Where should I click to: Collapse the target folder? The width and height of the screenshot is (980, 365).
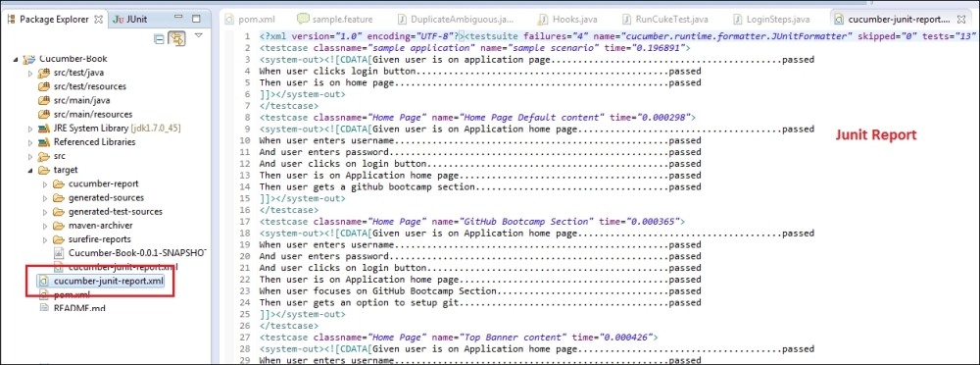tap(30, 170)
